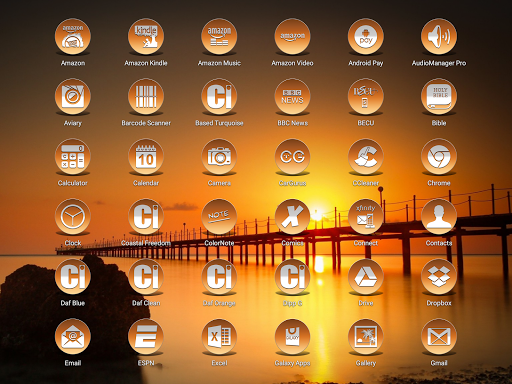Open the Android Pay icon
Screen dimensions: 512x384
coord(366,37)
